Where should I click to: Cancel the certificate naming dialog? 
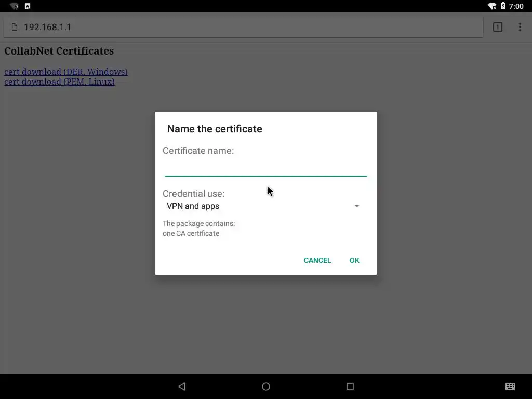(x=317, y=260)
